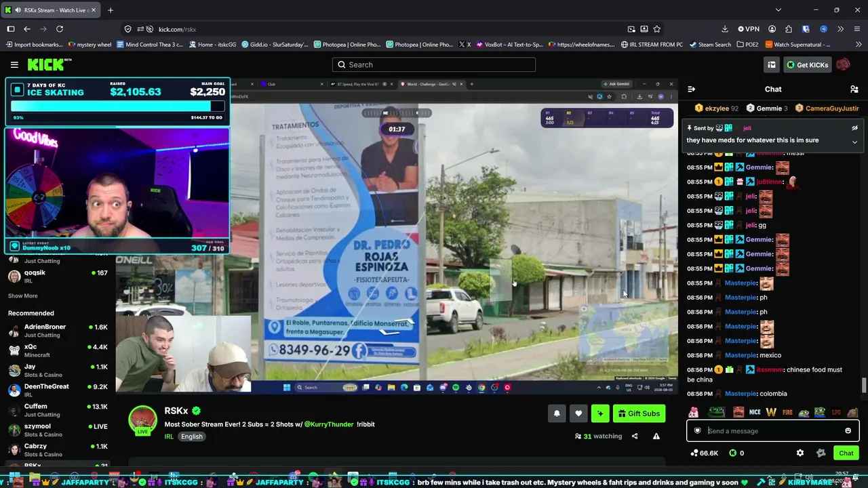Viewport: 868px width, 488px height.
Task: Mute the RSKx Stream tab audio
Action: (17, 10)
